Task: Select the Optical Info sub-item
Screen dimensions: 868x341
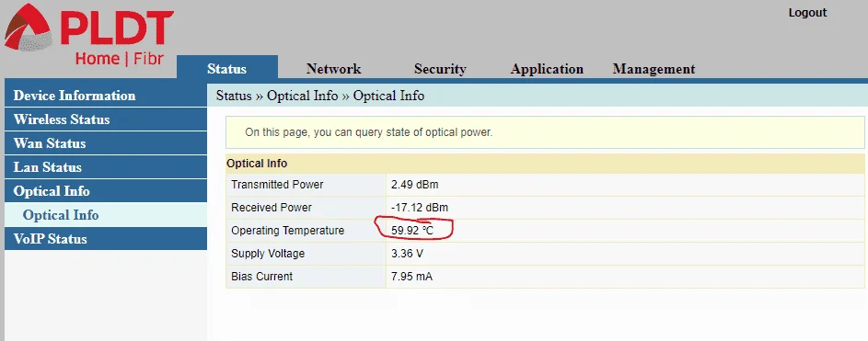Action: (106, 214)
